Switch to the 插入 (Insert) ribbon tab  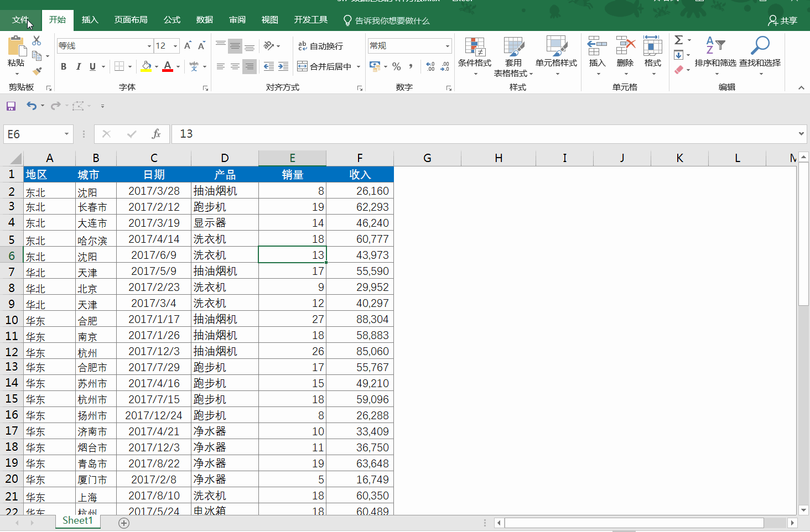[x=90, y=20]
